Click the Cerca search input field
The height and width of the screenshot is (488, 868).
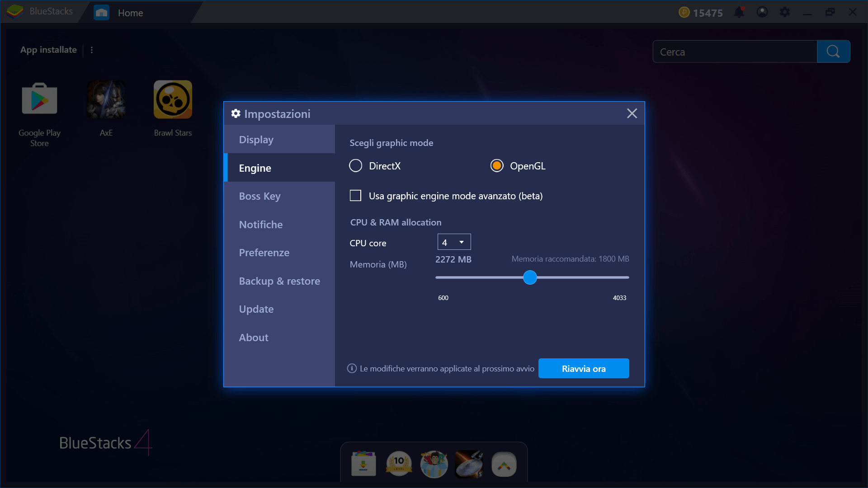tap(735, 51)
